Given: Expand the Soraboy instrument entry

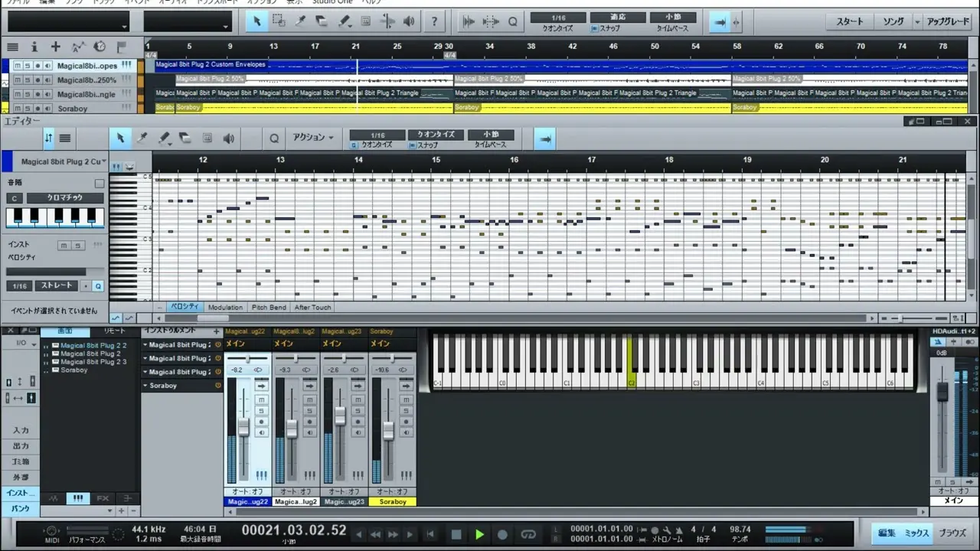Looking at the screenshot, I should pyautogui.click(x=145, y=386).
